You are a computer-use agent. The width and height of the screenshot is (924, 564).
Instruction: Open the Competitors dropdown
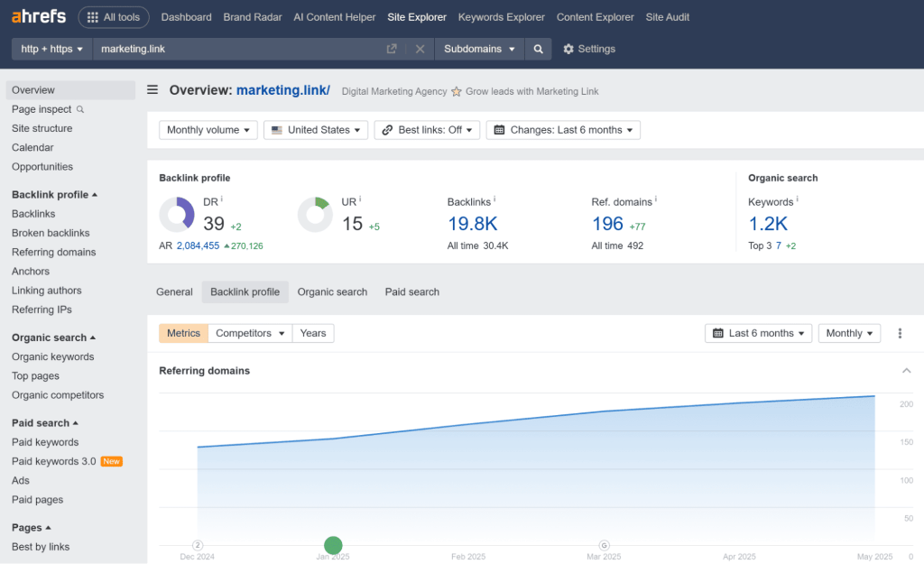[x=250, y=333]
